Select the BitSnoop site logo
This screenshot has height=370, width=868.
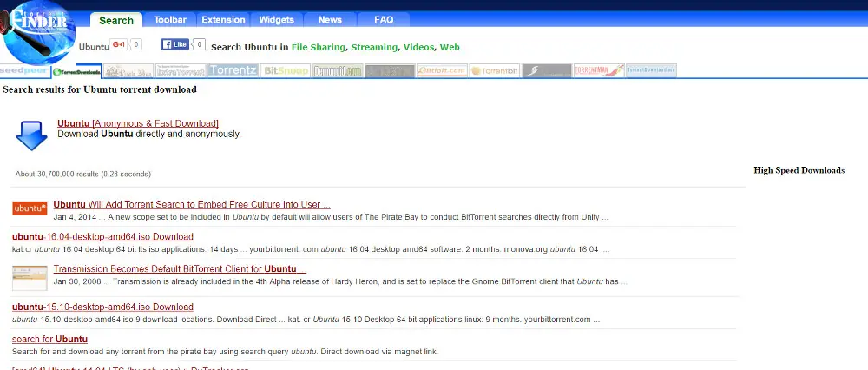click(x=285, y=71)
